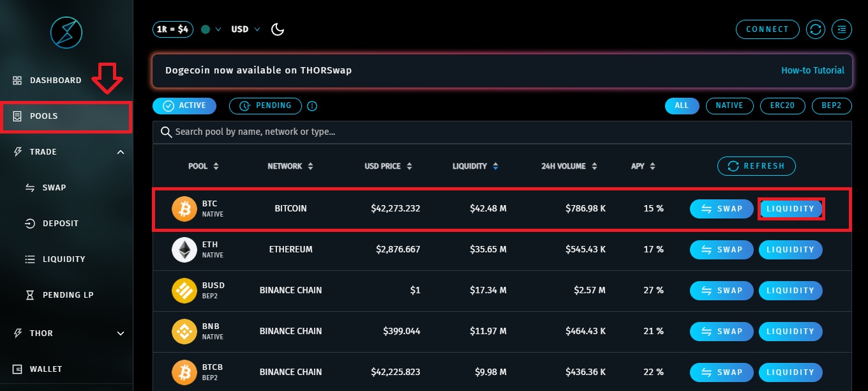Open the Wallet sidebar item

(38, 369)
